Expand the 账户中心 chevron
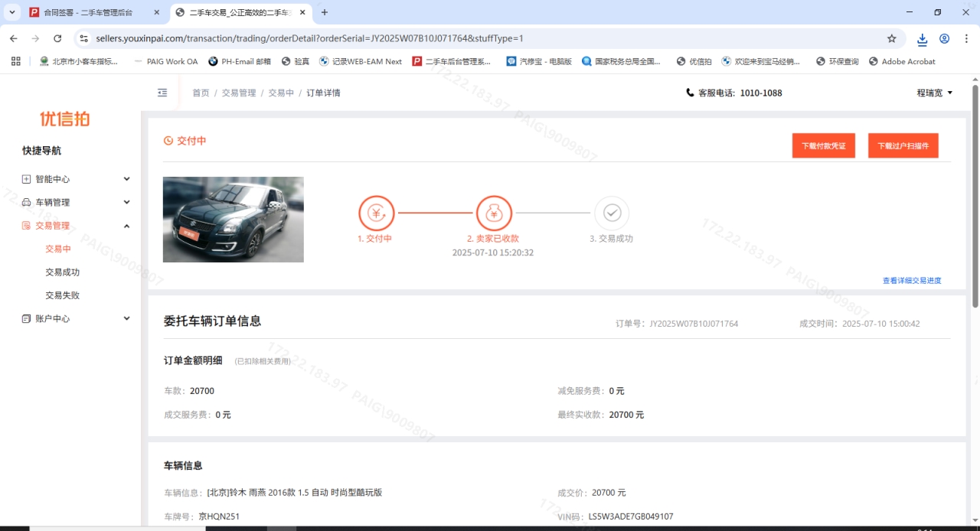Screen dimensions: 980x531 point(126,318)
